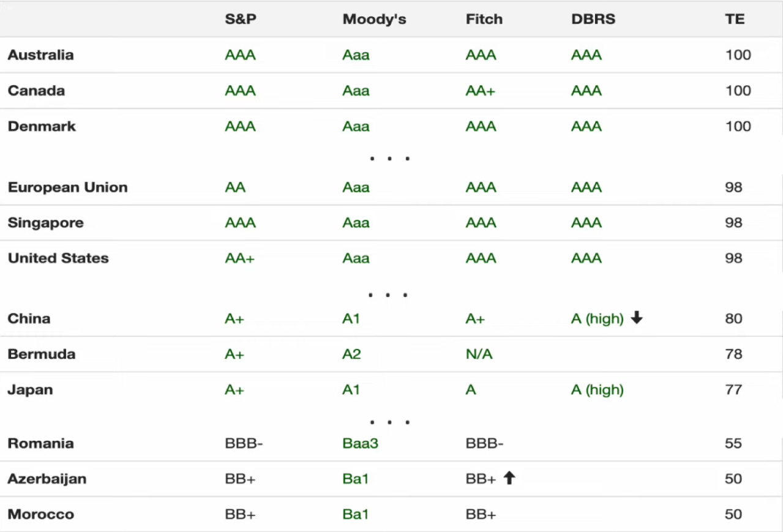Viewport: 783px width, 532px height.
Task: Open the Morocco country link
Action: 40,514
